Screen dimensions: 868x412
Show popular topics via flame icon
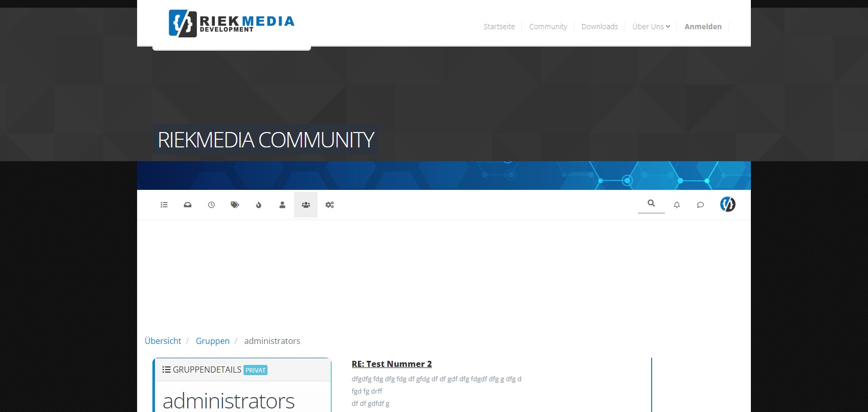point(259,205)
